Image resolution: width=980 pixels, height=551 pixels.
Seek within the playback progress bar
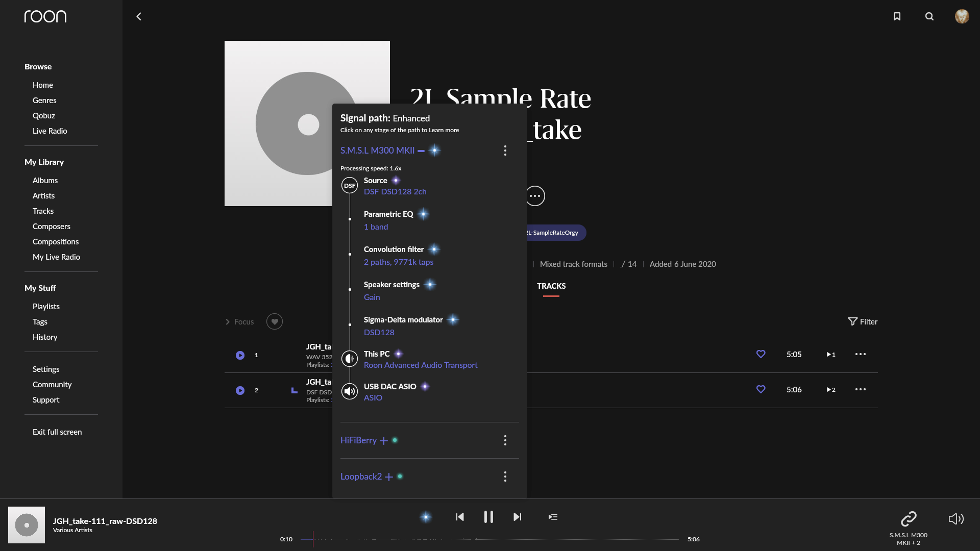pos(490,539)
